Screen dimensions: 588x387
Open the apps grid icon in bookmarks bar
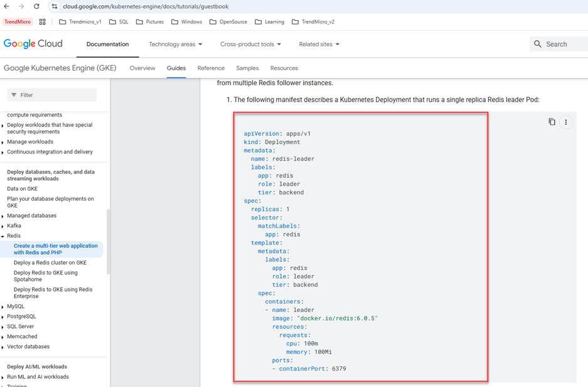43,22
